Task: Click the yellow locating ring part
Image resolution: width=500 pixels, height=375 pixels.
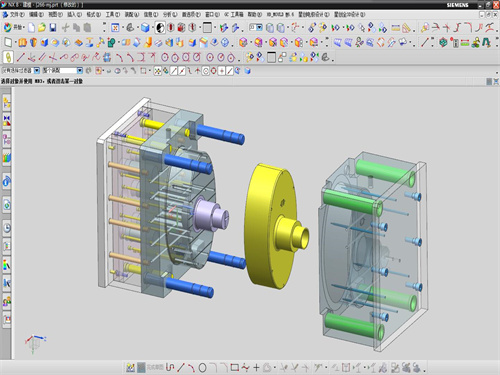Action: 276,226
